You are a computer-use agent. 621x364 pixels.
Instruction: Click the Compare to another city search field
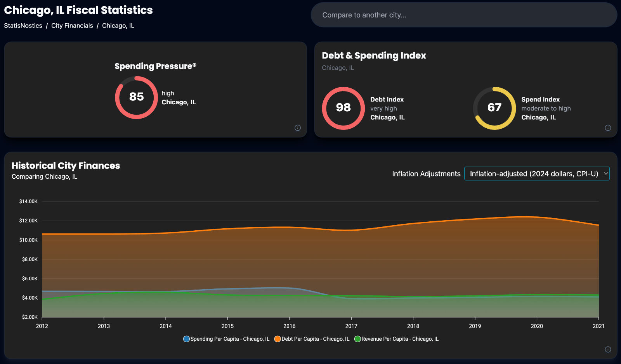[464, 15]
